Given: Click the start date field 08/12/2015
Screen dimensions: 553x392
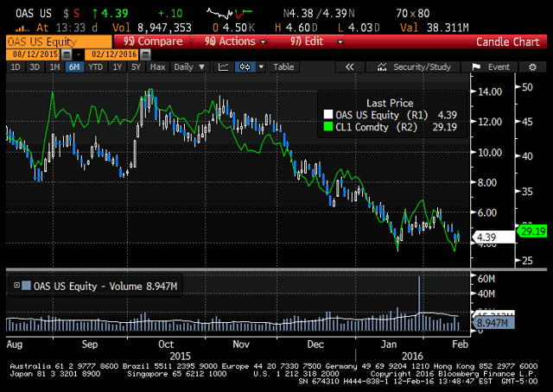Looking at the screenshot, I should pos(33,54).
